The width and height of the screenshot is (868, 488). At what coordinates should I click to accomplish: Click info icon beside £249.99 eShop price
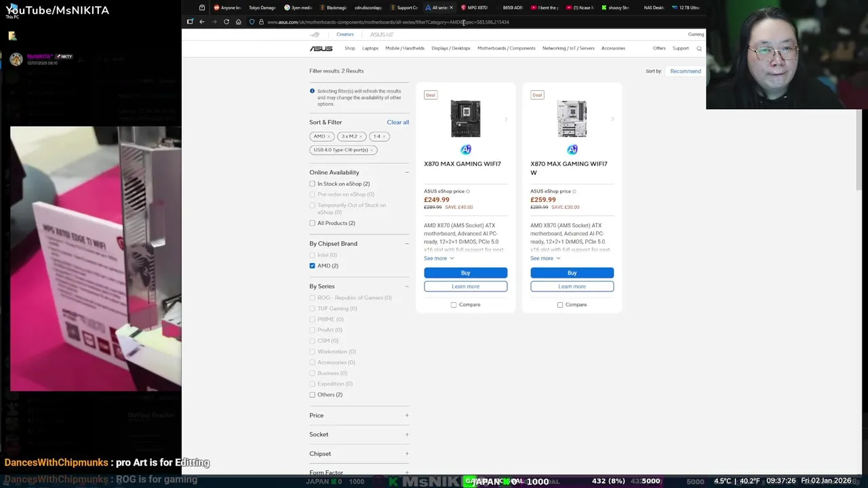[x=468, y=191]
